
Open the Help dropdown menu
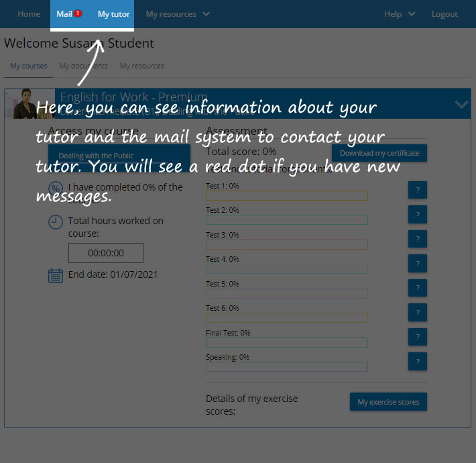click(400, 14)
